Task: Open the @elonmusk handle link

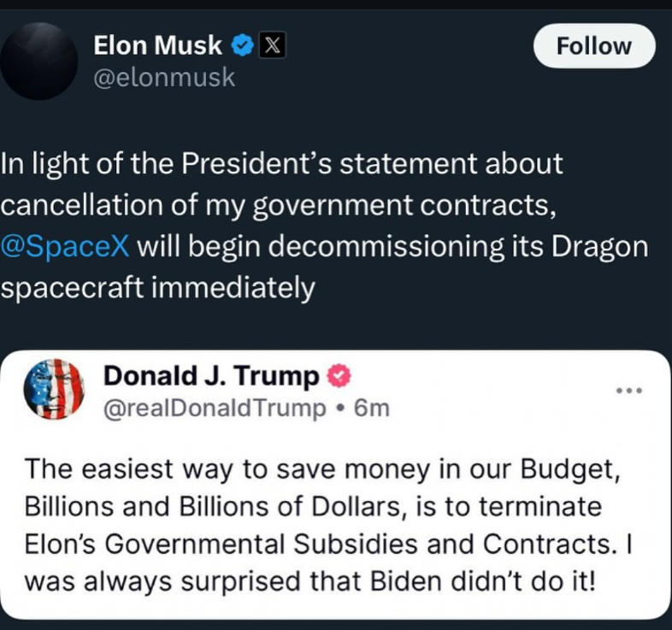Action: click(164, 78)
